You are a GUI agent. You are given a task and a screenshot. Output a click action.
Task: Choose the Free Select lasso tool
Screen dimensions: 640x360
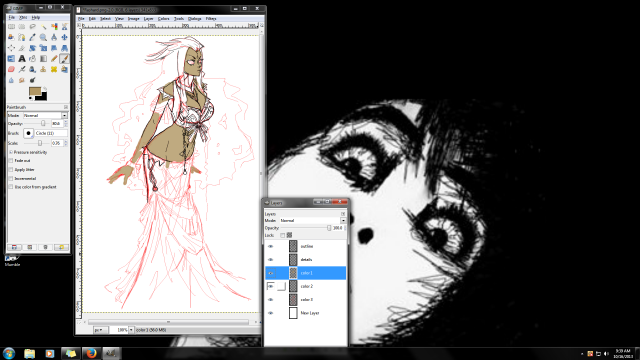coord(32,27)
